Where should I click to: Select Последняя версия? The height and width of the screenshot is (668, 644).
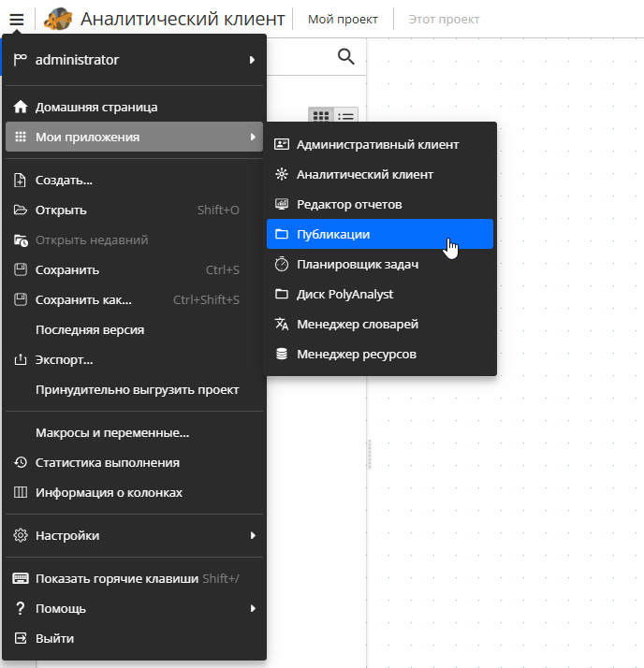[134, 329]
